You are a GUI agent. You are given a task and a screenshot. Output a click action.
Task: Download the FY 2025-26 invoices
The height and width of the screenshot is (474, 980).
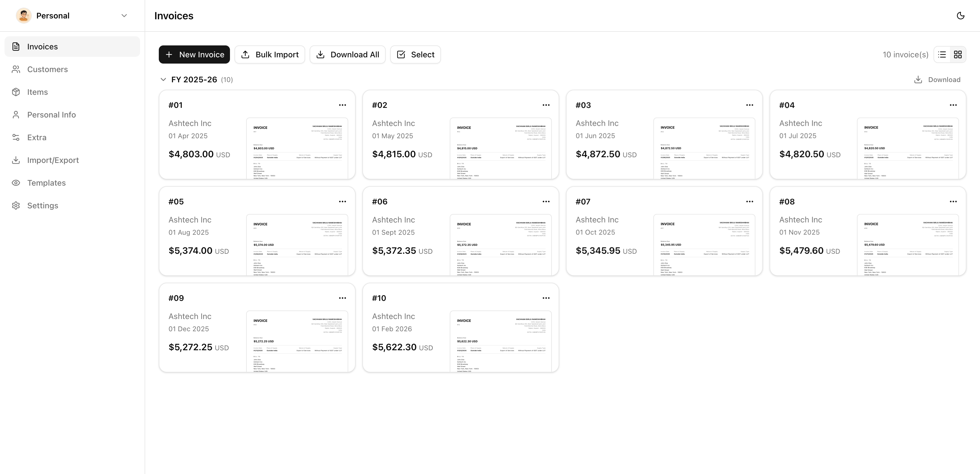pos(937,79)
